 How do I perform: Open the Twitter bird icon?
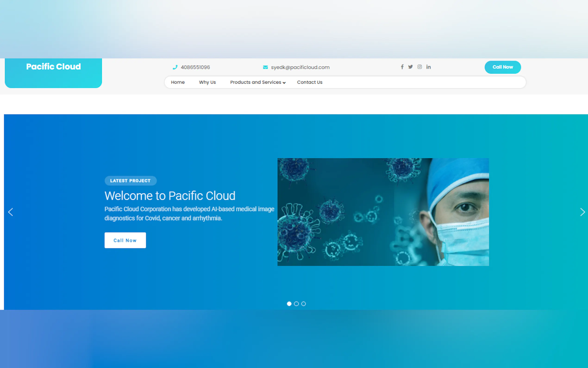[x=410, y=67]
